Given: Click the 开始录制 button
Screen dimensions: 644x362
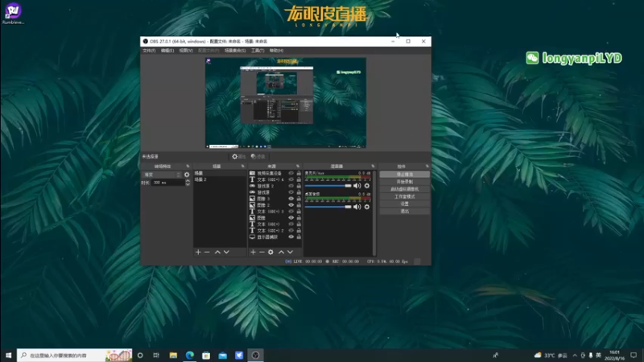Looking at the screenshot, I should (x=405, y=182).
